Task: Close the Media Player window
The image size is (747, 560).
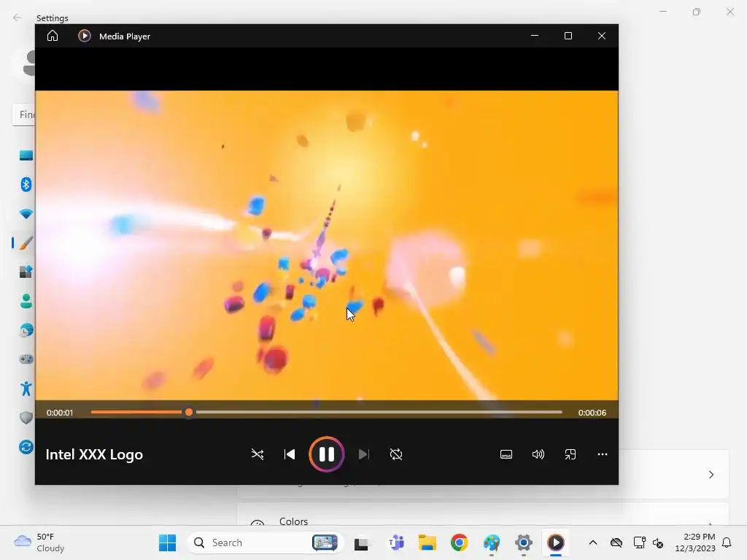Action: tap(602, 36)
